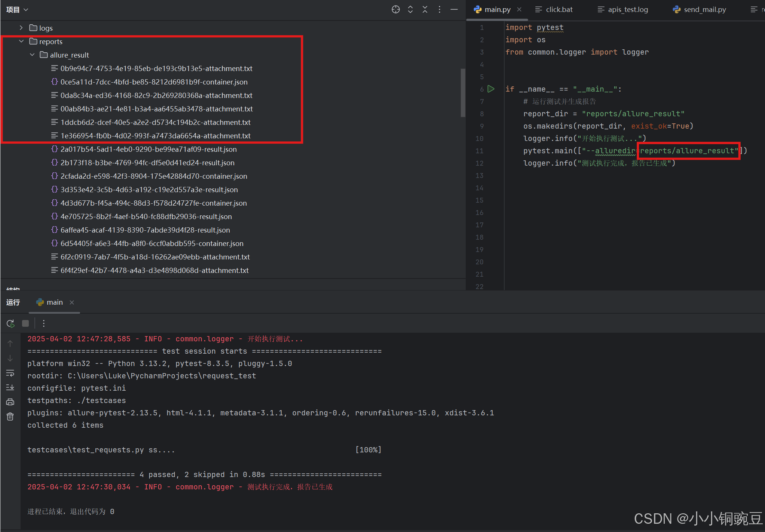Click the print console output icon
Screen dimensions: 765x532
tap(10, 402)
